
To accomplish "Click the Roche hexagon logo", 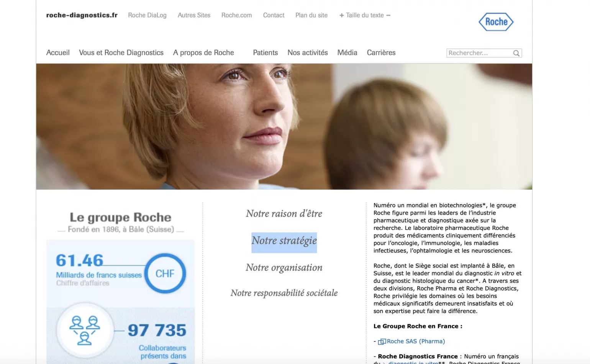I will pos(496,22).
